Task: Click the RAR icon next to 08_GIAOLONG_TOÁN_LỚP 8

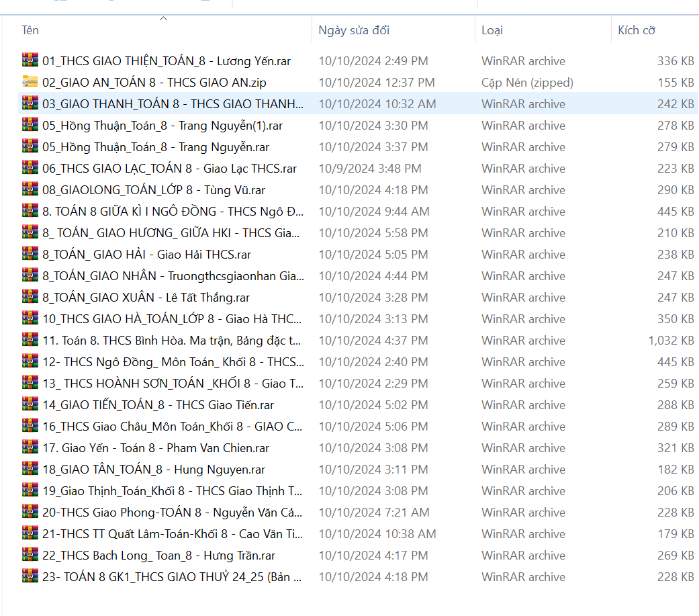Action: click(30, 189)
